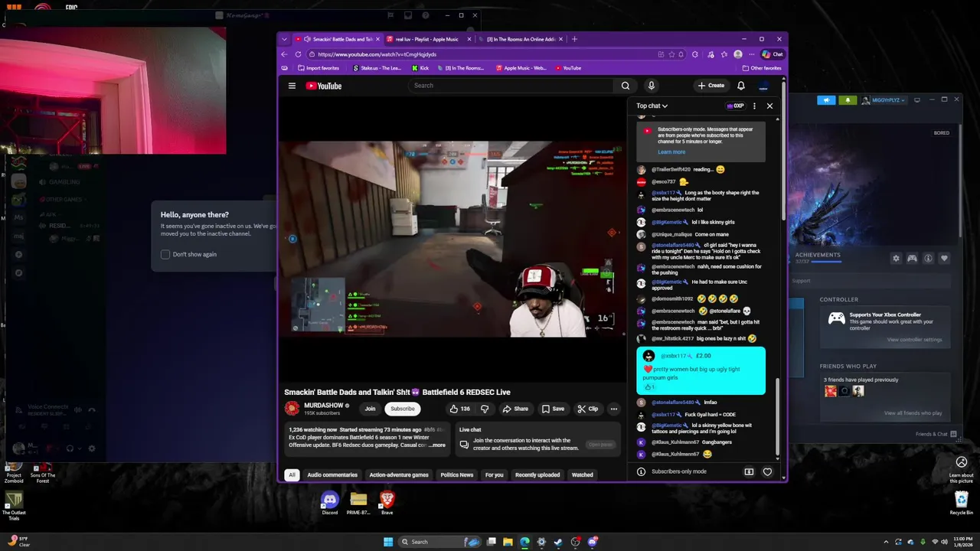Screen dimensions: 980x551
Task: Open Windows Start menu
Action: [x=388, y=542]
